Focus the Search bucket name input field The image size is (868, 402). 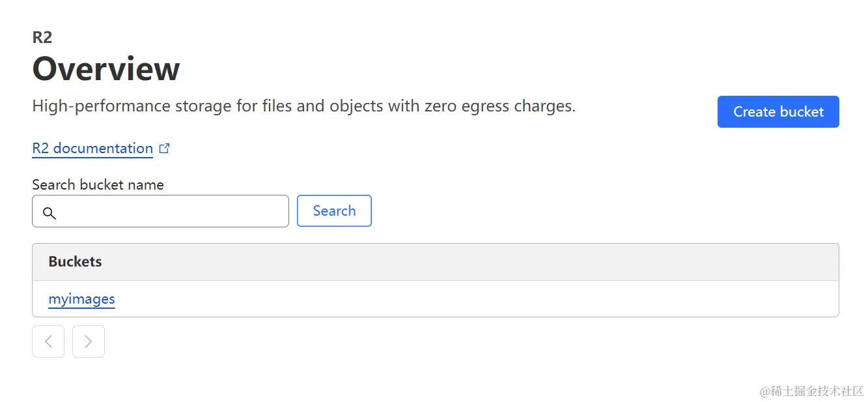[x=169, y=212]
